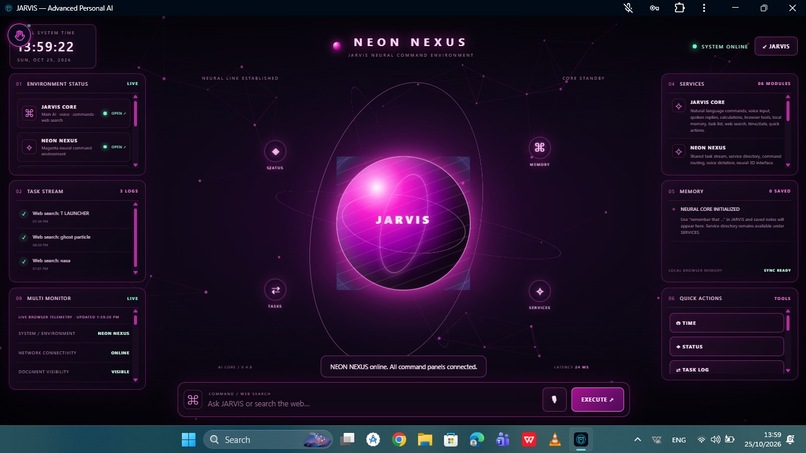The image size is (806, 453).
Task: Click the '06 MODULES' label in Services
Action: [774, 83]
